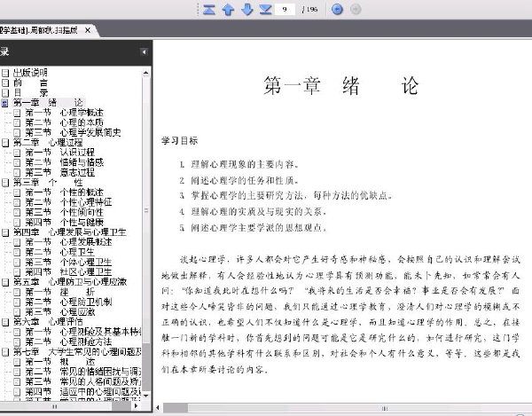Open bookmark 第二节 常见的情绪困扰与调适
Viewport: 532px width, 416px height.
pyautogui.click(x=83, y=372)
